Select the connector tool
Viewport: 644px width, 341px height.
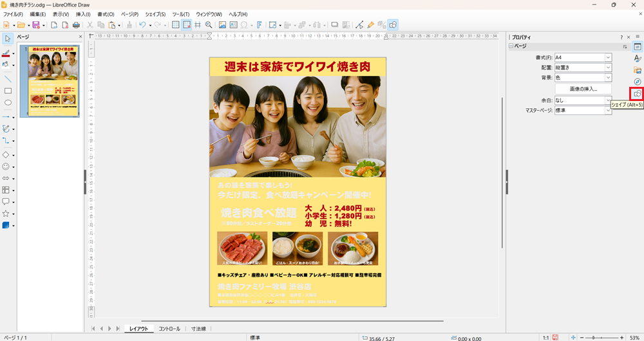pos(6,141)
